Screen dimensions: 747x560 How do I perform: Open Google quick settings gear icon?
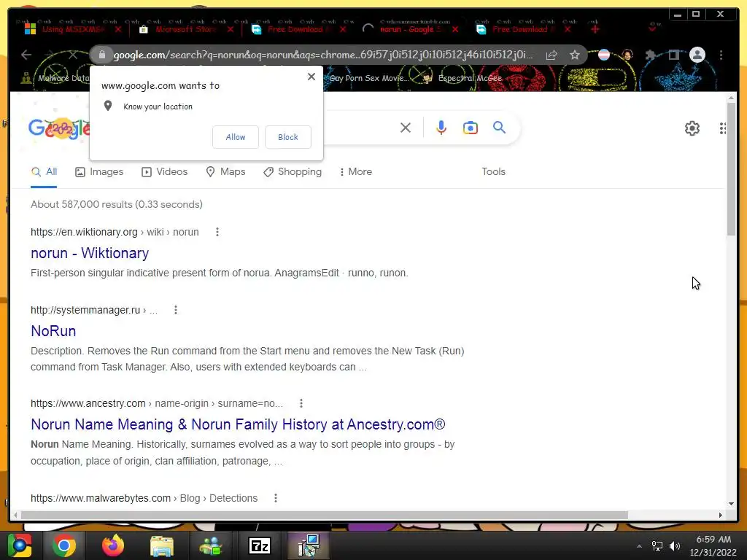click(x=692, y=128)
